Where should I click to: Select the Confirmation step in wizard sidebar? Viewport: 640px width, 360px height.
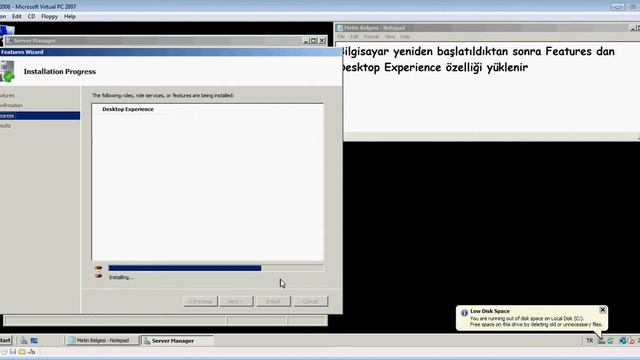(11, 106)
